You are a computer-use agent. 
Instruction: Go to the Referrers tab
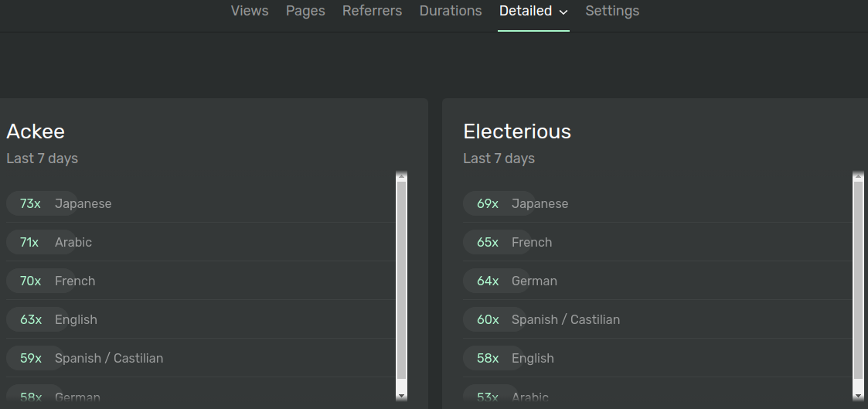click(x=372, y=11)
